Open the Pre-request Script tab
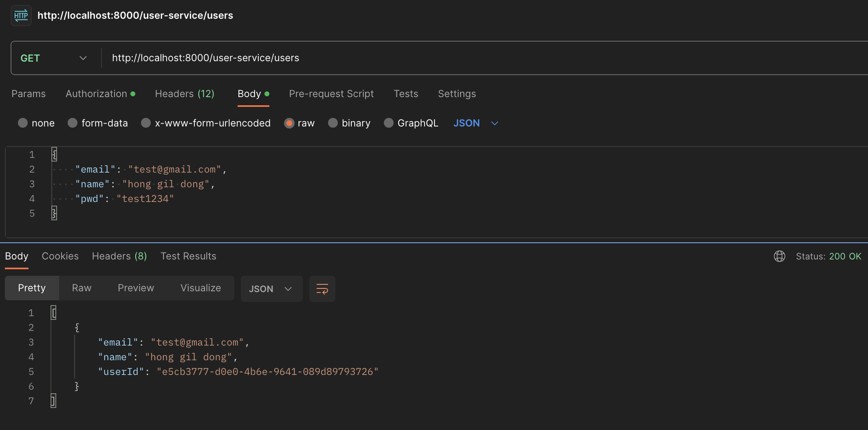This screenshot has height=430, width=868. pos(331,93)
